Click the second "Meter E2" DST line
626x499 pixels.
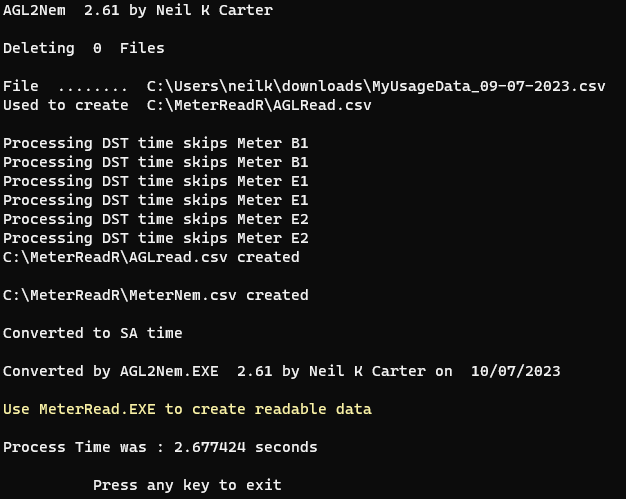point(155,238)
